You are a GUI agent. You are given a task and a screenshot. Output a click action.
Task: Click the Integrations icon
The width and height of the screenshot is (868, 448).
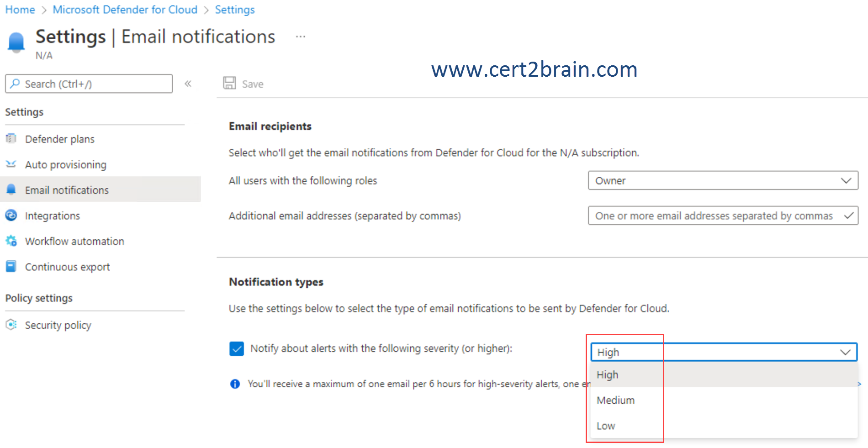[x=11, y=215]
